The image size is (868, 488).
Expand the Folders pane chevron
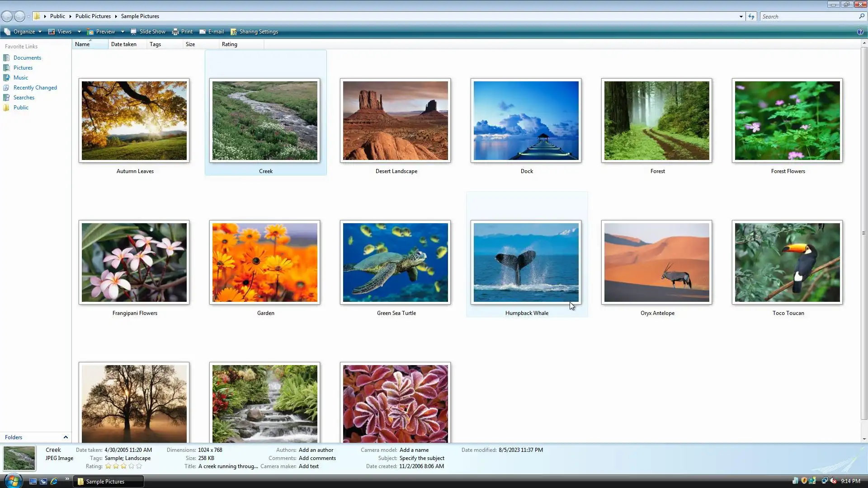(66, 437)
